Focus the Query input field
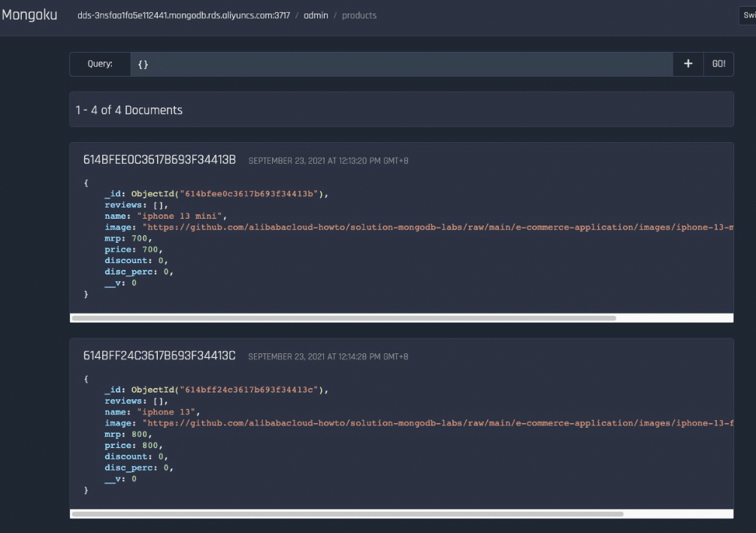This screenshot has height=533, width=756. [401, 64]
